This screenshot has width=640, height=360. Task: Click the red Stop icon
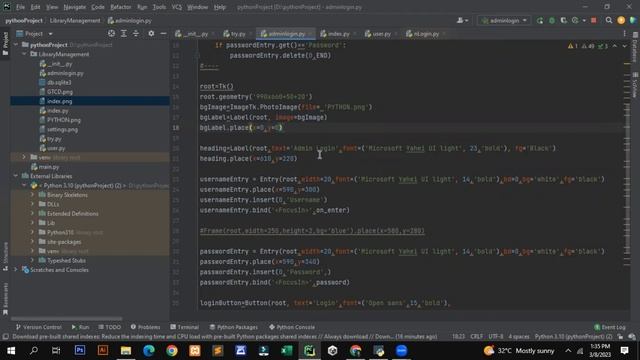tap(593, 20)
